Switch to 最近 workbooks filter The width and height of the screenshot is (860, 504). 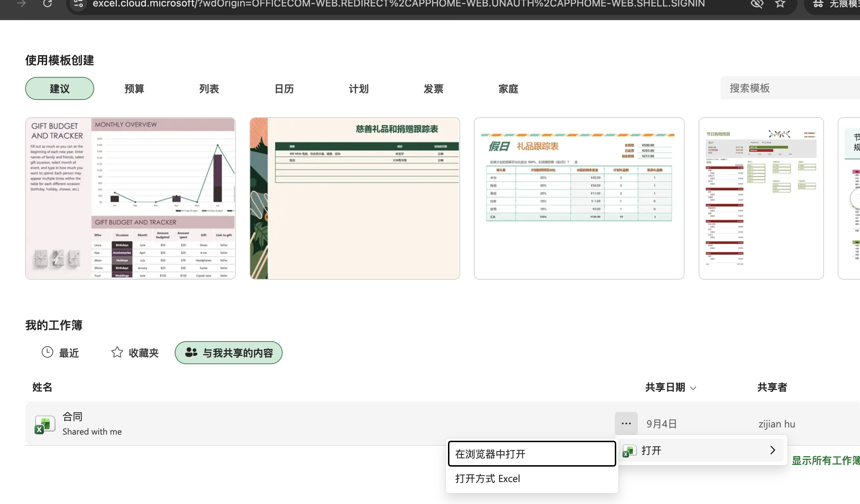point(60,353)
